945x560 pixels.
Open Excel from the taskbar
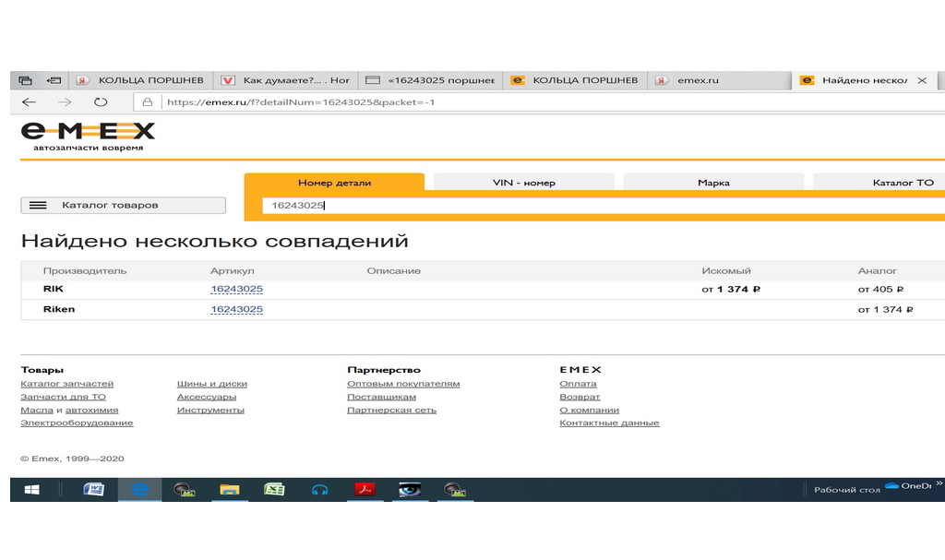tap(274, 490)
